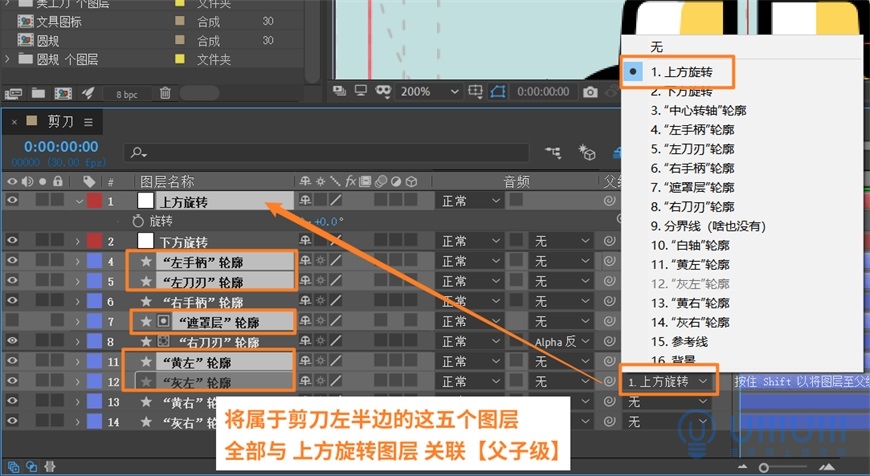Click the timeline layer search field
The height and width of the screenshot is (476, 870).
click(x=327, y=152)
